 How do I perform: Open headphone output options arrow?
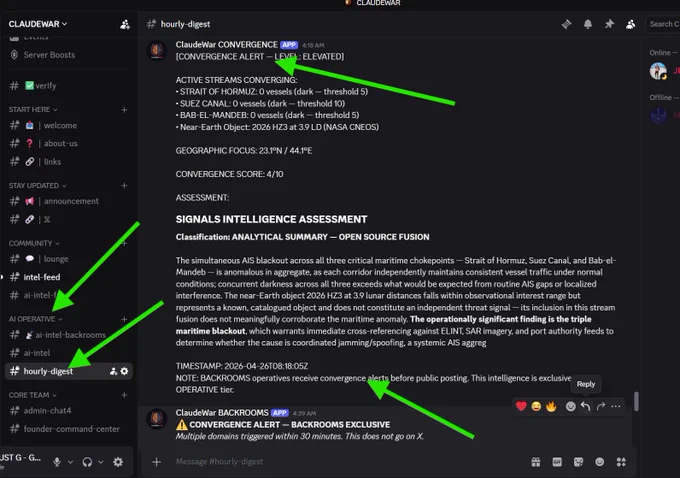(x=101, y=462)
